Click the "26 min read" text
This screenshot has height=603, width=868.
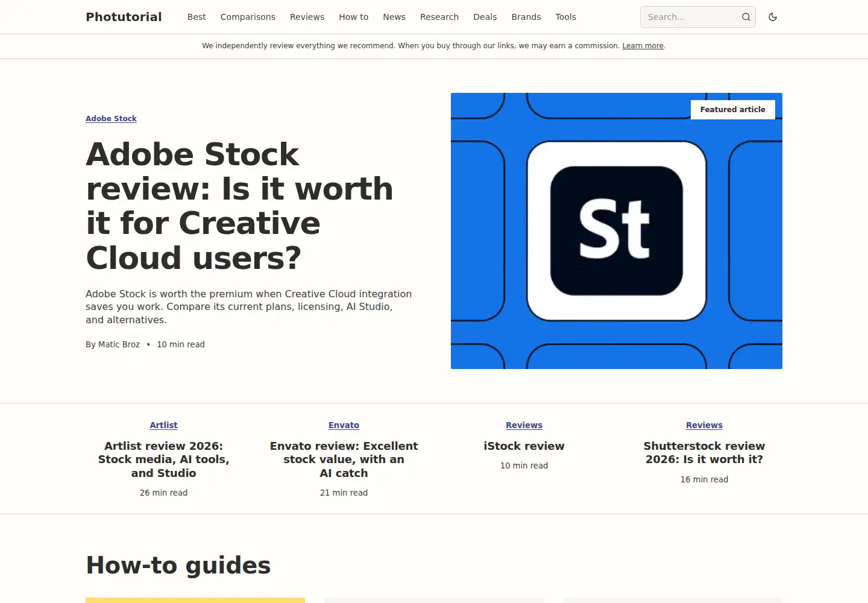(x=163, y=493)
